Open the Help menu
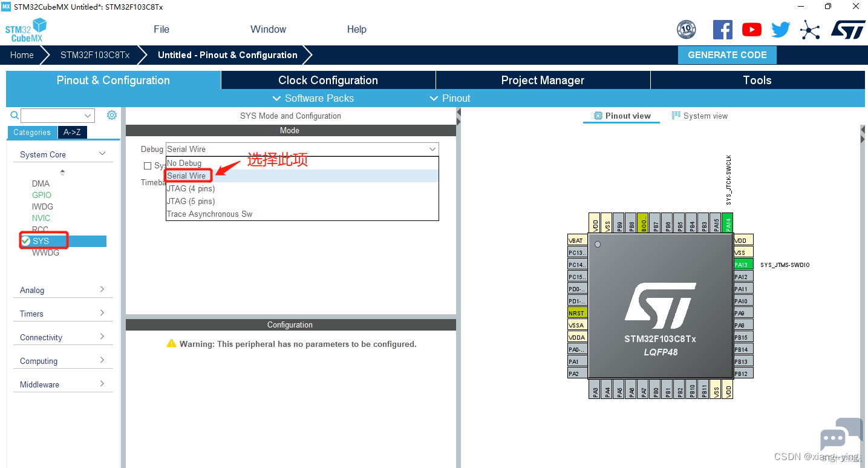The width and height of the screenshot is (868, 468). click(x=357, y=29)
